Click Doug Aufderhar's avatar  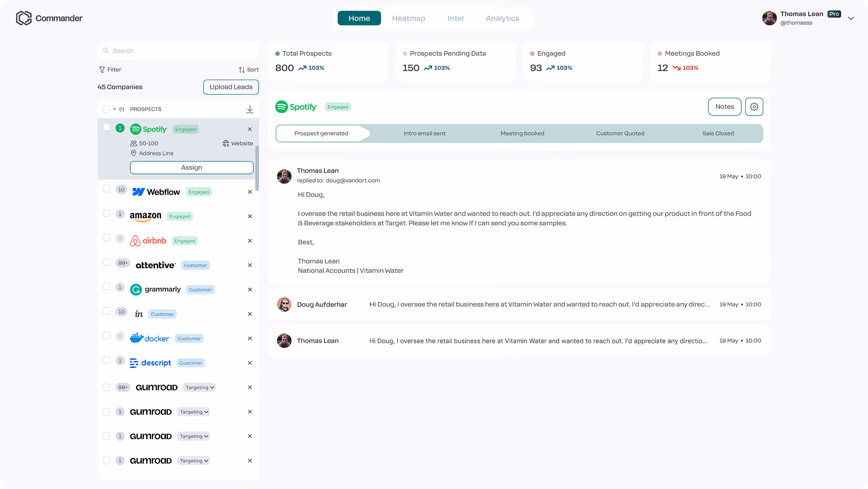coord(284,304)
